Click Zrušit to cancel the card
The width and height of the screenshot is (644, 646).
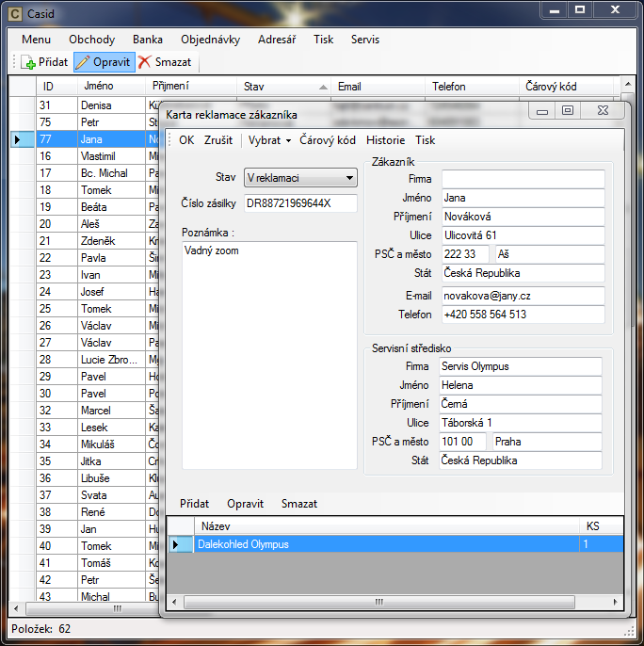(x=218, y=140)
